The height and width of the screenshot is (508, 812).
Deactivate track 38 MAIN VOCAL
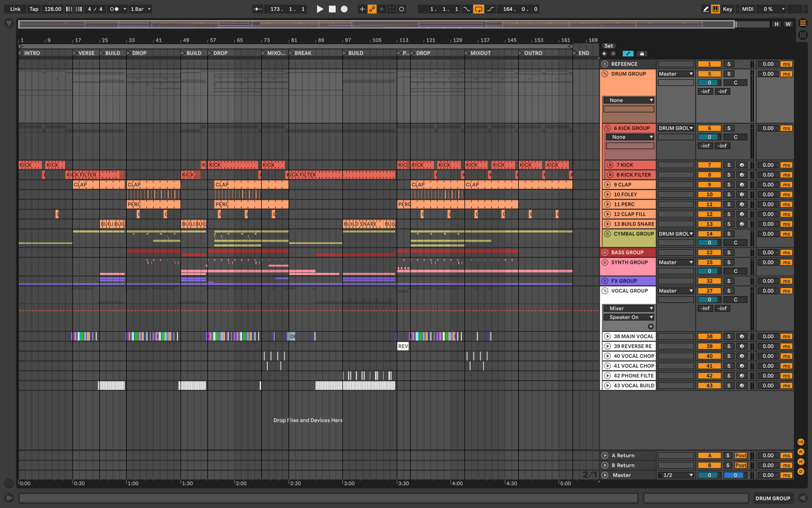click(709, 336)
